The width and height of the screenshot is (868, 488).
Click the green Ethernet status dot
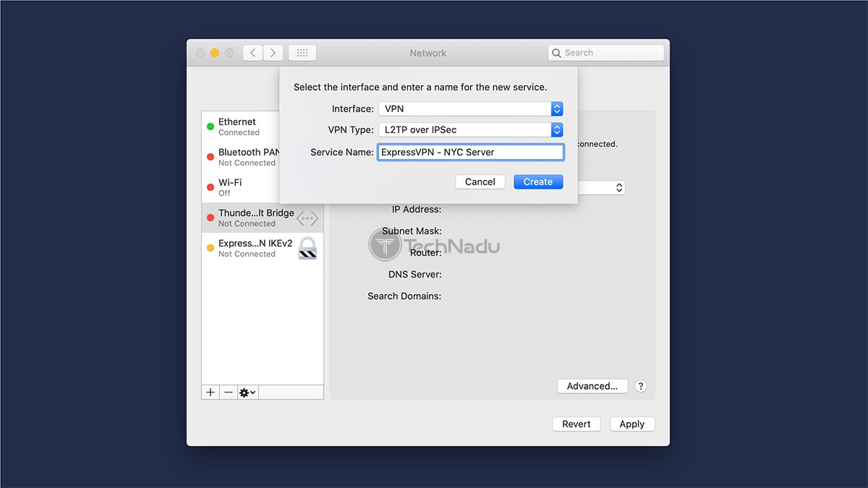click(210, 127)
